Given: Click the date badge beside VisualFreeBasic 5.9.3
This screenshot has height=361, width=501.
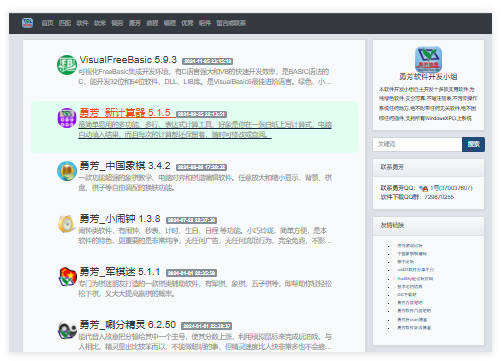Looking at the screenshot, I should coord(207,61).
